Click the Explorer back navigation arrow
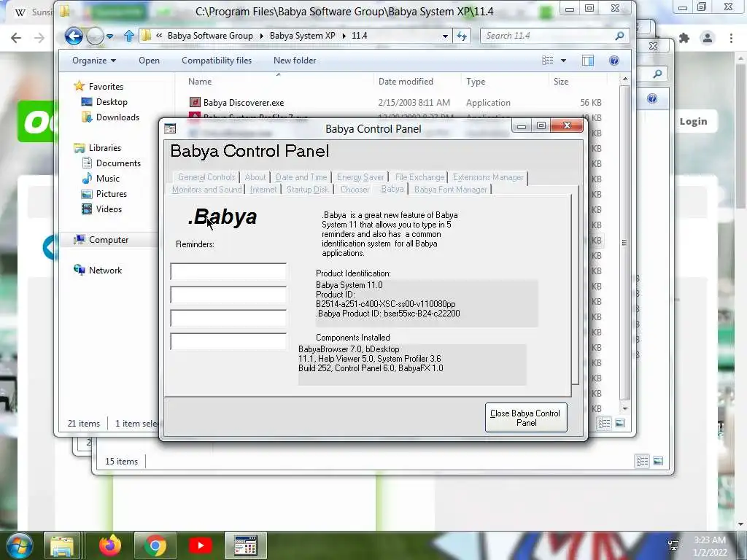Image resolution: width=747 pixels, height=560 pixels. pyautogui.click(x=74, y=36)
